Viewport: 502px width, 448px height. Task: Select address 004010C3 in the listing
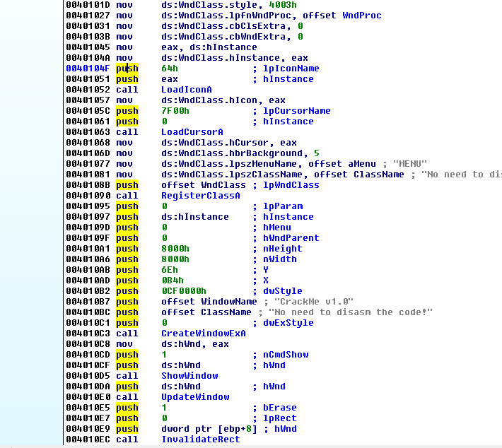pyautogui.click(x=88, y=334)
